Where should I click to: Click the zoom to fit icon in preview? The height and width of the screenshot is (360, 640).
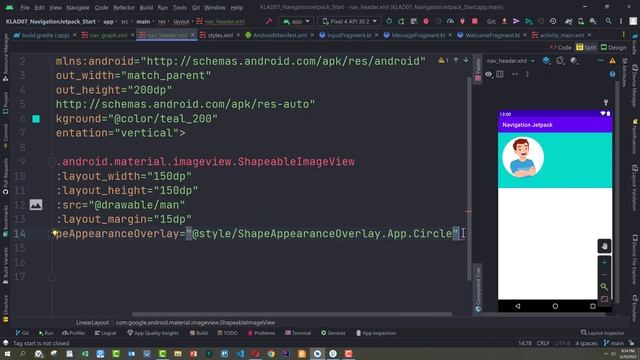click(x=604, y=299)
